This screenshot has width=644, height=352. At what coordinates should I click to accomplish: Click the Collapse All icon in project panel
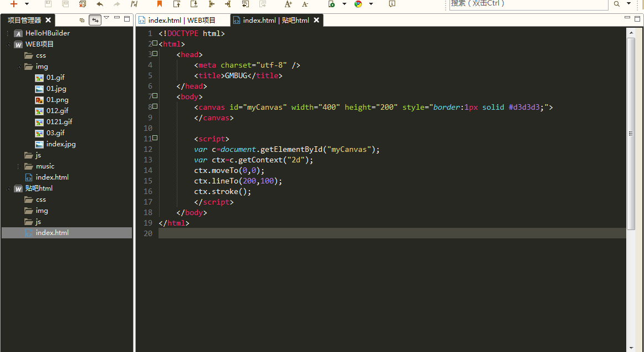pos(81,20)
